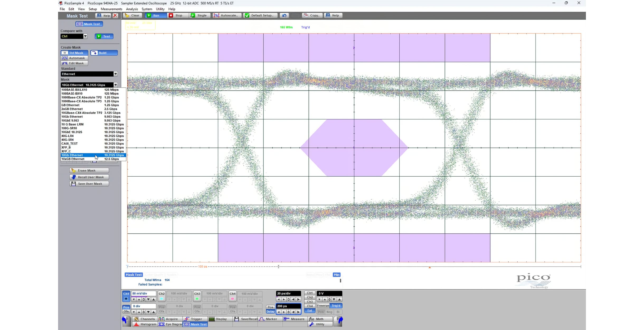Open Help in the Mask Test panel header
The width and height of the screenshot is (644, 330).
pyautogui.click(x=104, y=16)
